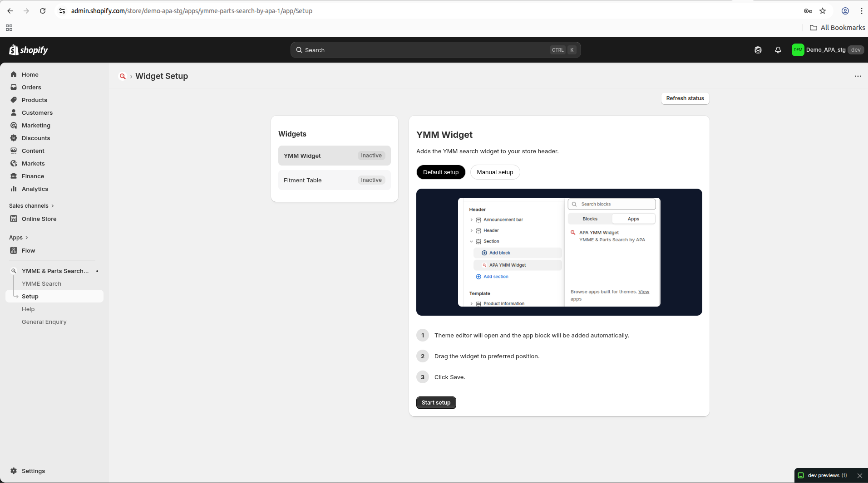Expand the Apps section chevron
The image size is (868, 483).
click(x=27, y=238)
